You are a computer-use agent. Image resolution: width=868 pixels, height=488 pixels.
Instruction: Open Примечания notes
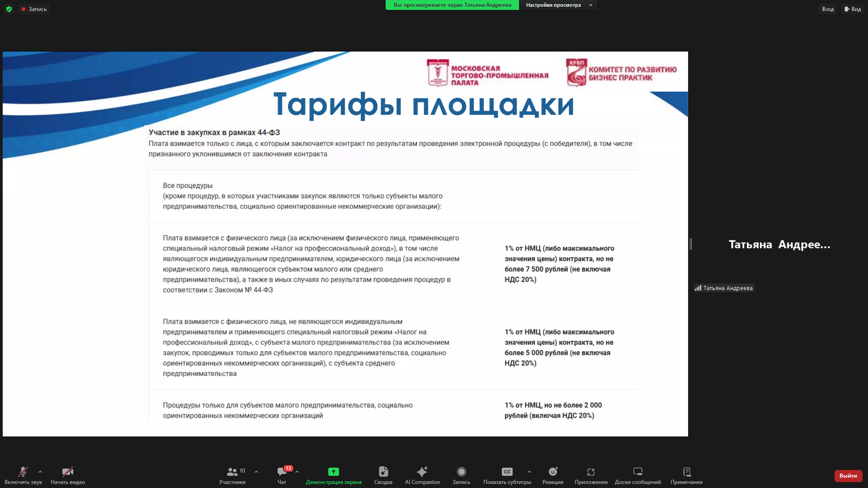[686, 475]
